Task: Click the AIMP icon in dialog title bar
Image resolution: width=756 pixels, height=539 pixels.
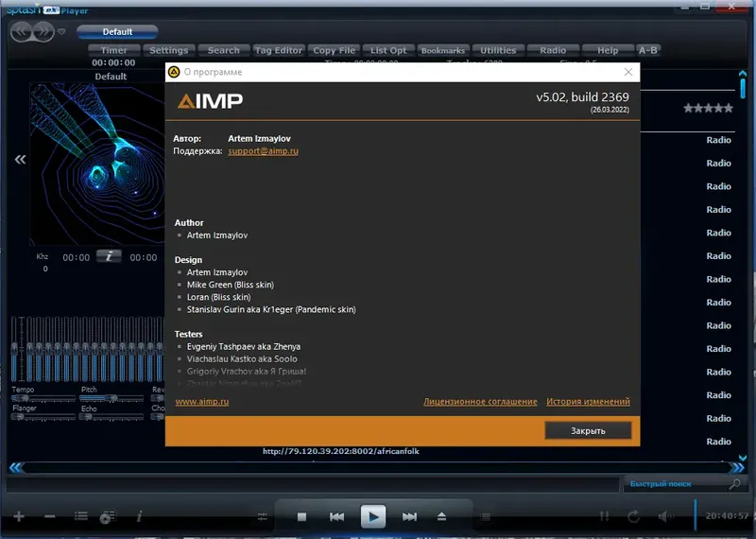Action: pos(174,72)
